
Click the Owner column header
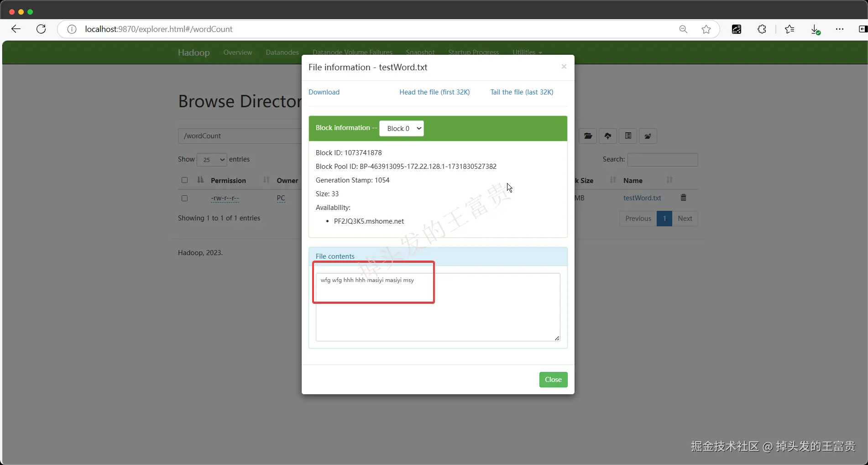(287, 181)
